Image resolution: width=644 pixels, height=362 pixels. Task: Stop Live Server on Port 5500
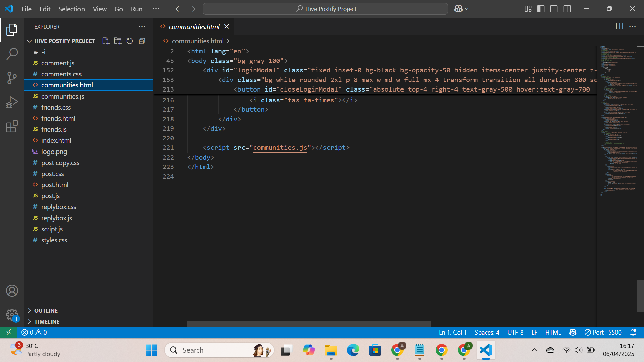click(603, 332)
